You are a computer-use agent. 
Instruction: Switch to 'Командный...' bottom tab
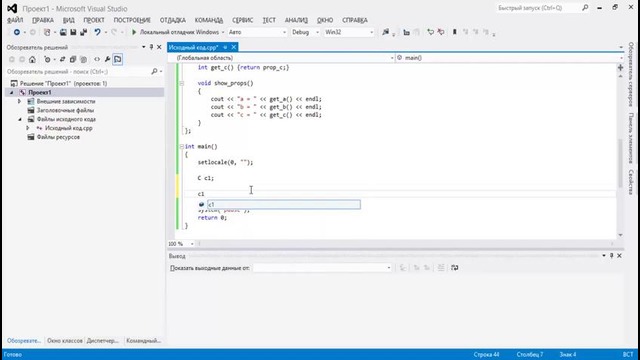(143, 340)
